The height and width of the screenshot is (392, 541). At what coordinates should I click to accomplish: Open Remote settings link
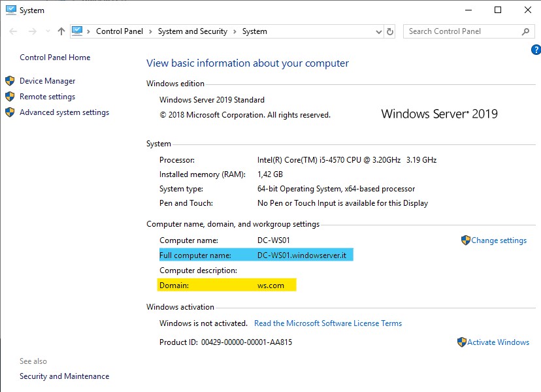pos(47,97)
